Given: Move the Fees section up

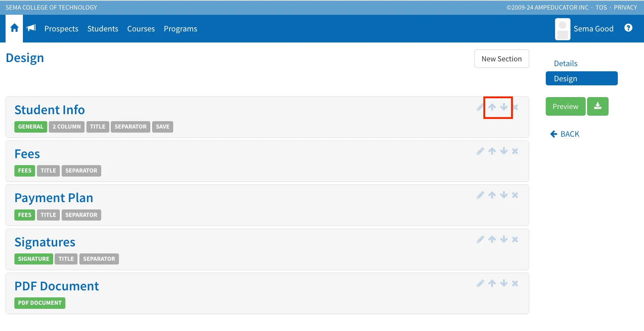Looking at the screenshot, I should click(x=492, y=151).
